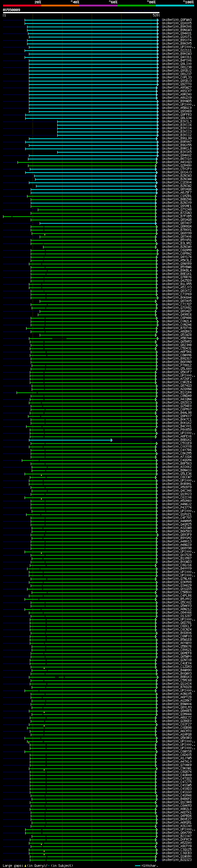
Task: Select hit label UniRef100_Q1WU80
Action: (177, 856)
